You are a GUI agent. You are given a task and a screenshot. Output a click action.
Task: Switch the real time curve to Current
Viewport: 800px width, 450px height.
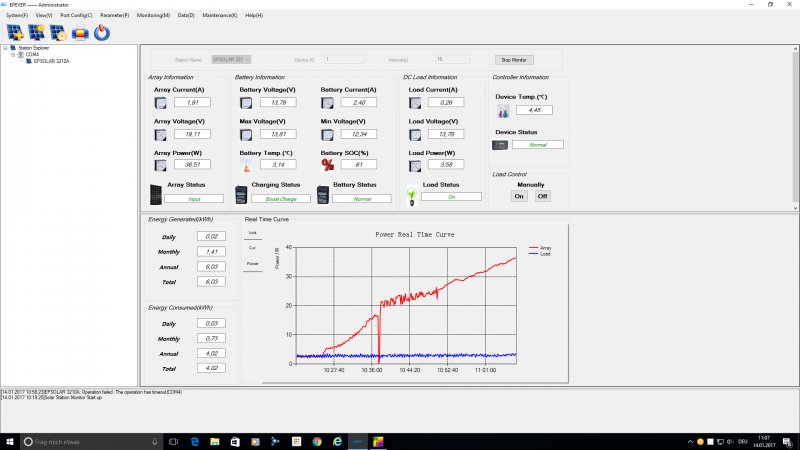point(253,248)
